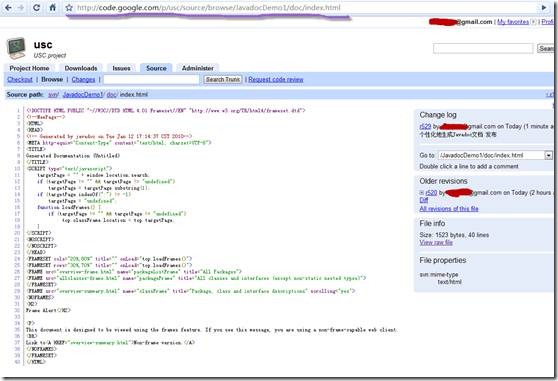This screenshot has height=381, width=558.
Task: Open revision r529 in Change log
Action: pyautogui.click(x=425, y=126)
